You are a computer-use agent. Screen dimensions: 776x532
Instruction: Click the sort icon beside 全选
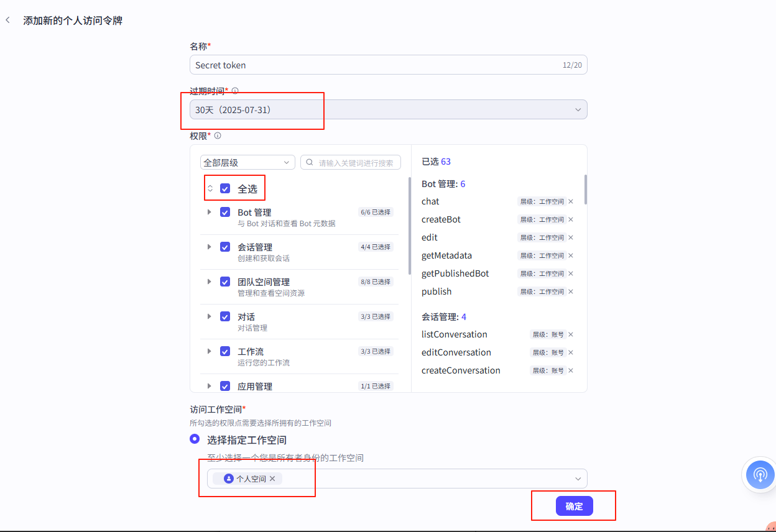211,187
